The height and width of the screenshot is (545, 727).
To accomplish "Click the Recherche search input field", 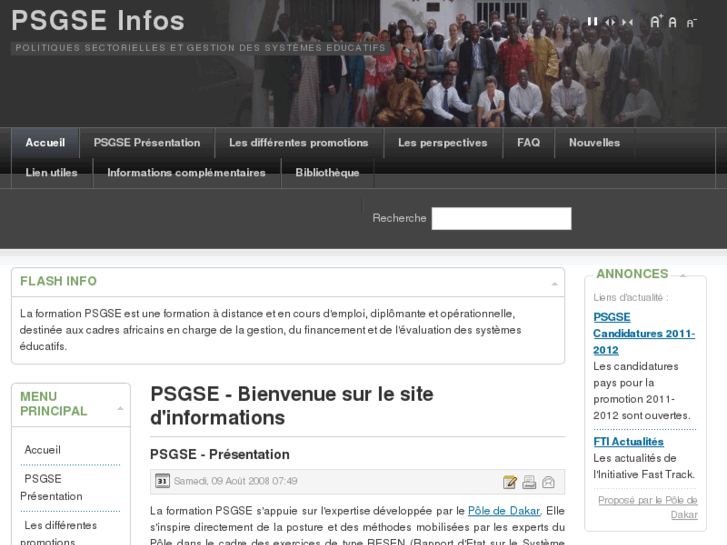I will 501,219.
